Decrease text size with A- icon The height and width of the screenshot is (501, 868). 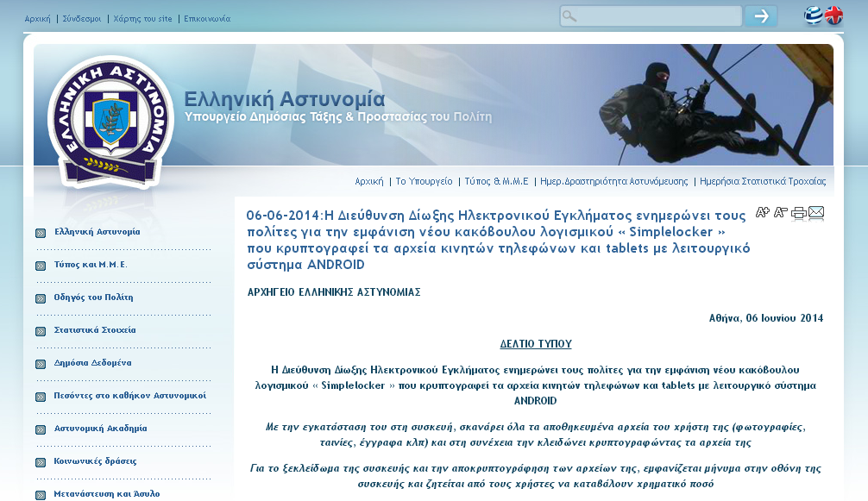781,212
